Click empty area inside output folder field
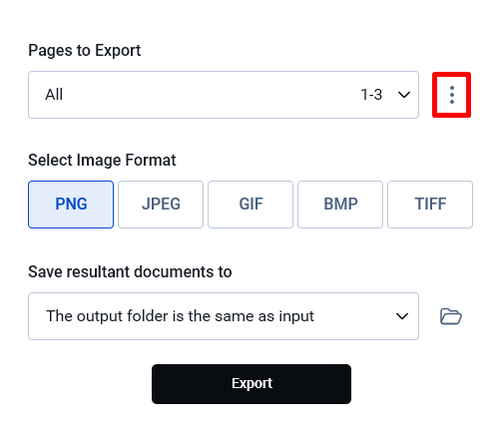 (354, 316)
